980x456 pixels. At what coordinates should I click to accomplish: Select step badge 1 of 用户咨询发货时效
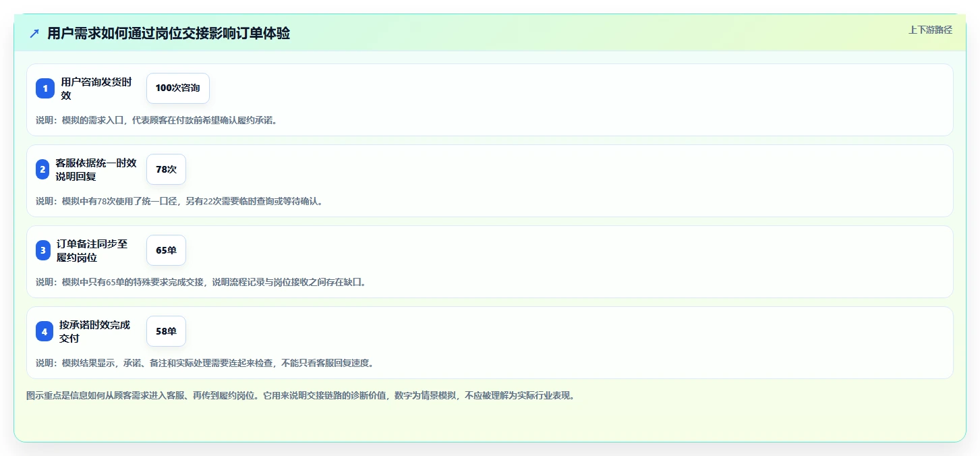(45, 88)
